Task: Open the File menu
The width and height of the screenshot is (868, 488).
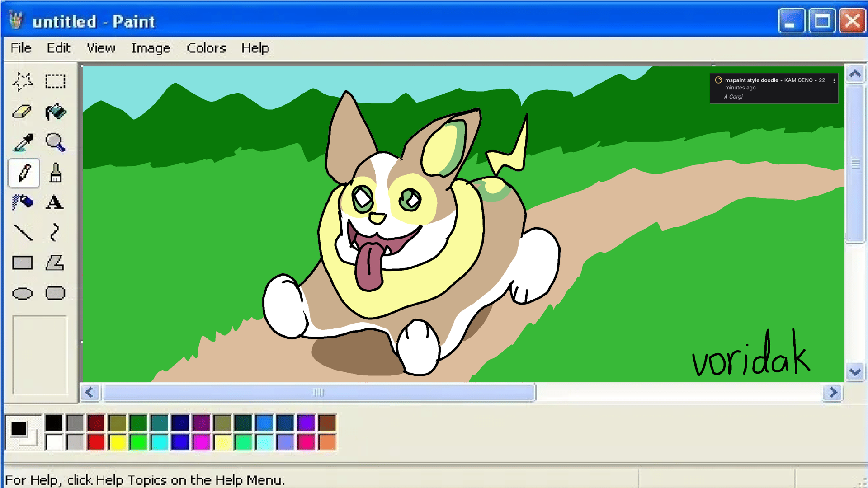Action: pos(21,48)
